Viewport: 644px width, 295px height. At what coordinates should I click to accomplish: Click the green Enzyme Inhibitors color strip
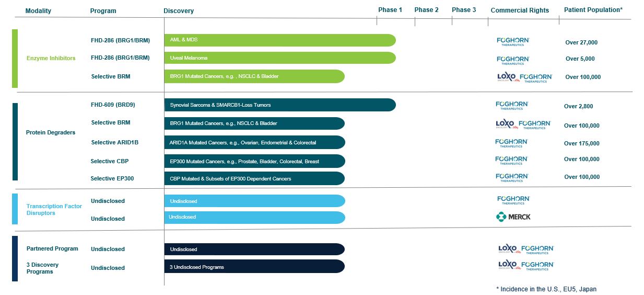15,59
